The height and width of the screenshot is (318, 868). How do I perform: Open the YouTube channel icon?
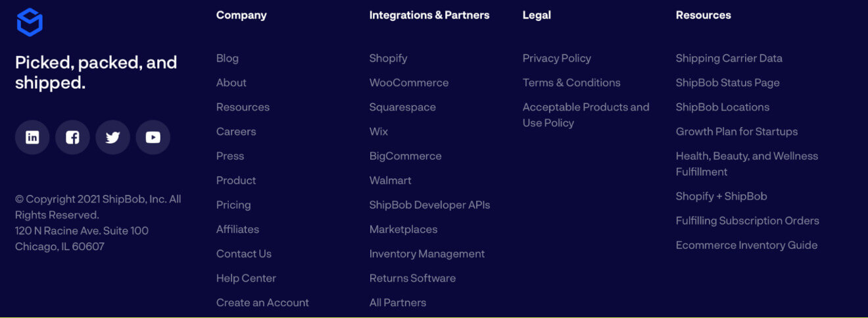coord(153,138)
